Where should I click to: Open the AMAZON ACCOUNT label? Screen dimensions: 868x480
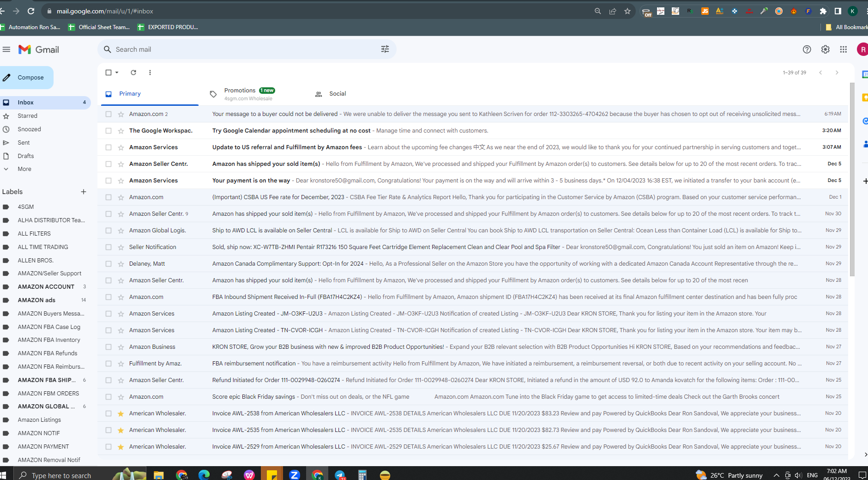click(x=45, y=287)
